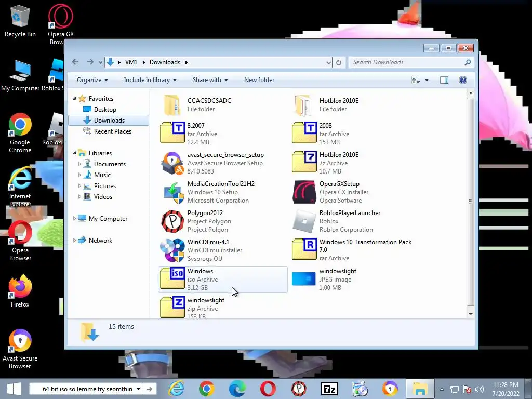Collapse the Libraries tree group
532x399 pixels.
click(x=74, y=153)
